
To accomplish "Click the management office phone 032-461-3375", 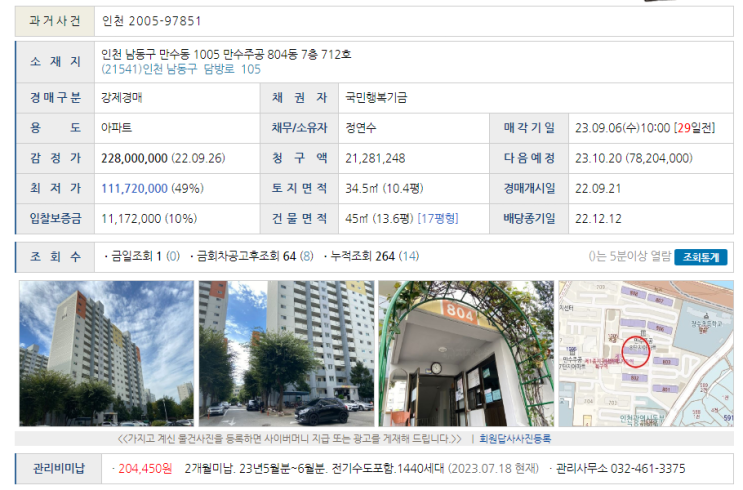I will coord(648,469).
